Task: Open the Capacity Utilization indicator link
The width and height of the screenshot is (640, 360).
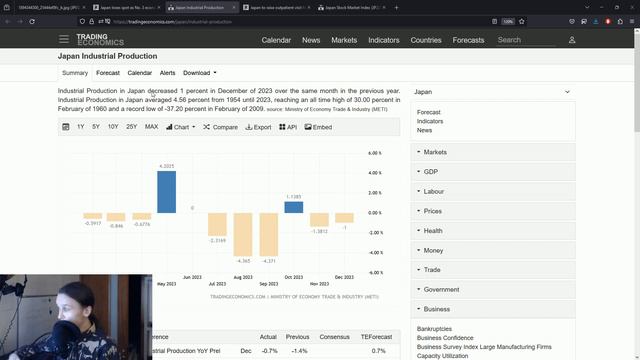Action: 442,356
